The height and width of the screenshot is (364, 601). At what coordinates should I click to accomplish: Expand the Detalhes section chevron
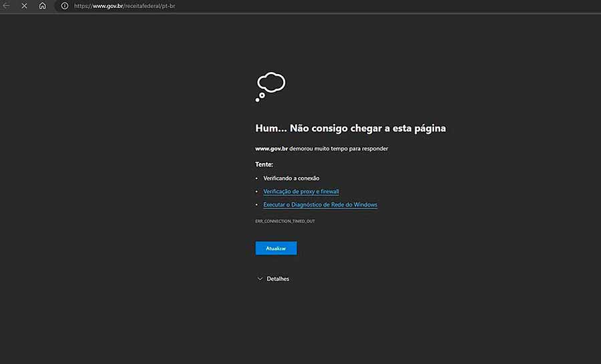pos(260,279)
